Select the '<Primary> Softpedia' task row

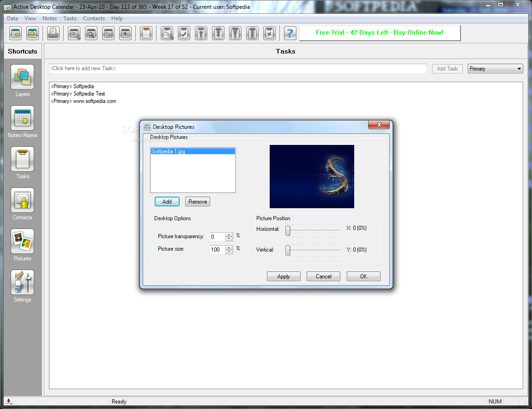click(72, 86)
